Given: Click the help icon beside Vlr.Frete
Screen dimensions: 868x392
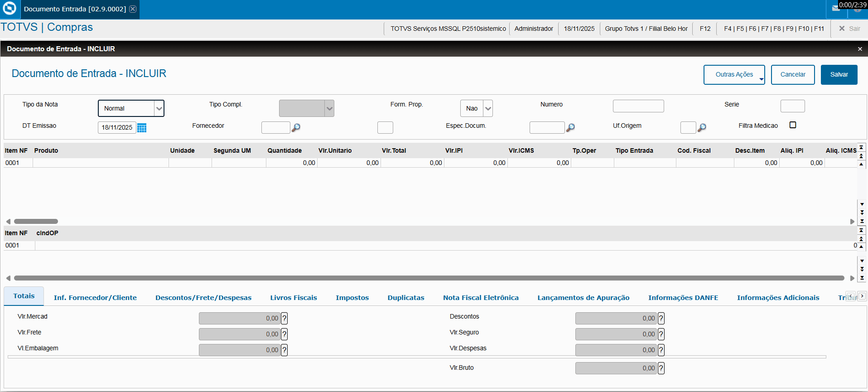Looking at the screenshot, I should (284, 334).
